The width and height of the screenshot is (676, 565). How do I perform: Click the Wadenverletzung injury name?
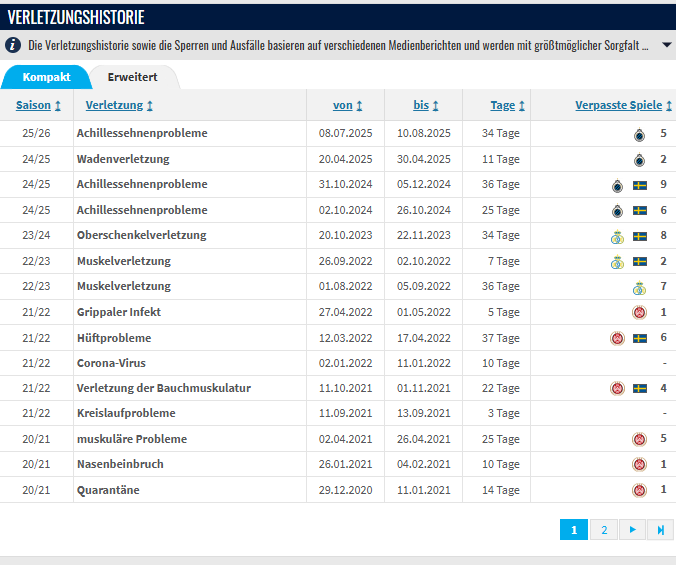pos(123,159)
